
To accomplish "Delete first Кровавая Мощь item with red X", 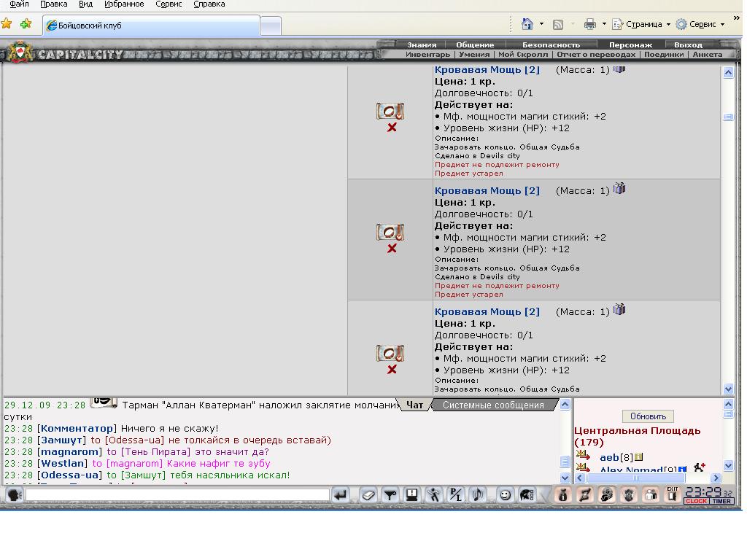I will (392, 128).
